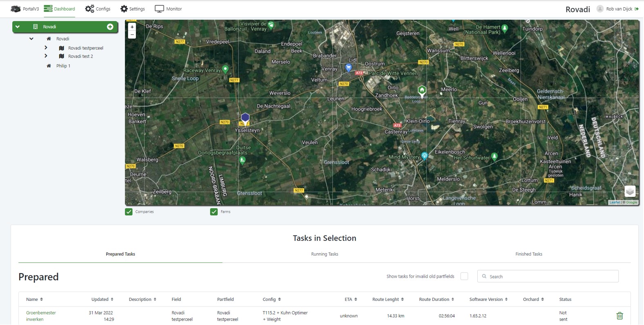Collapse the Rovadi company header chevron
Viewport: 644px width, 325px height.
coord(18,27)
